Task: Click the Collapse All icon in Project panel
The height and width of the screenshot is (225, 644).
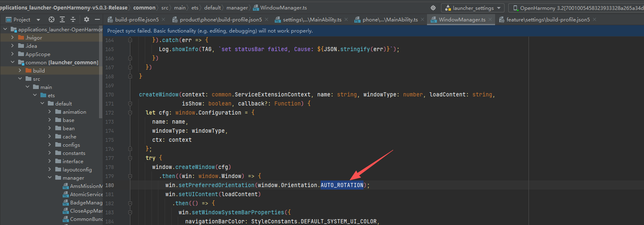Action: pyautogui.click(x=73, y=19)
